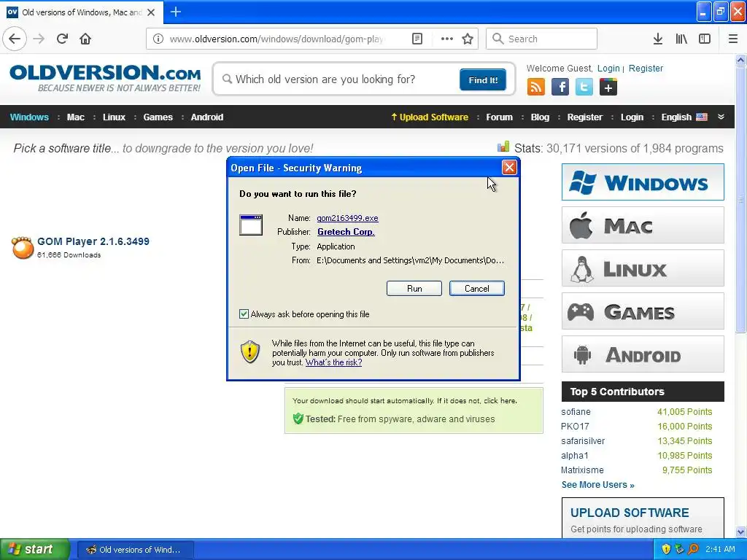
Task: Click the orange RSS feed icon
Action: tap(536, 87)
